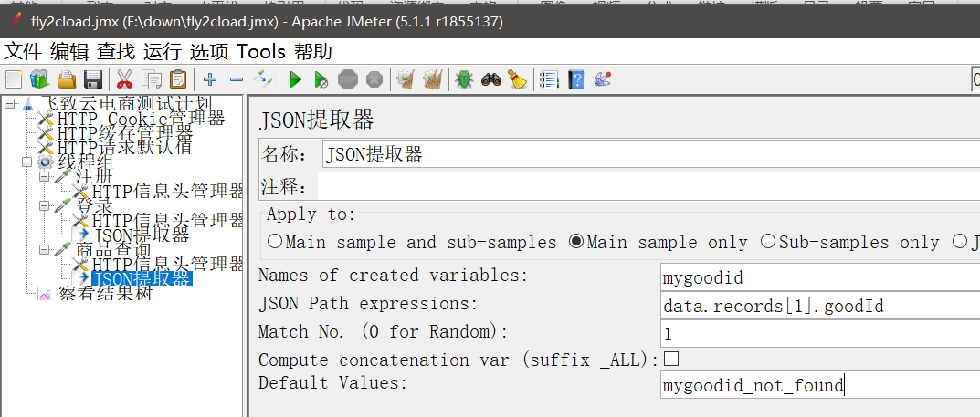Open the Templates toolbar icon
This screenshot has height=417, width=980.
pos(39,79)
